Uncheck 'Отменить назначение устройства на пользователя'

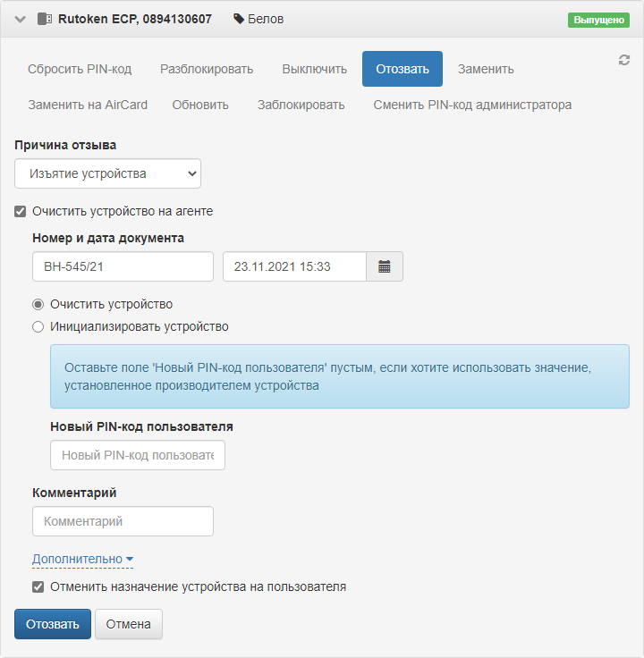point(38,587)
